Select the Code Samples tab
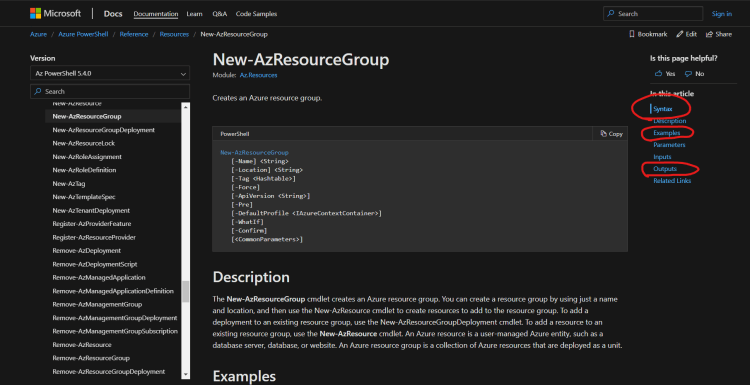The width and height of the screenshot is (750, 385). point(256,14)
